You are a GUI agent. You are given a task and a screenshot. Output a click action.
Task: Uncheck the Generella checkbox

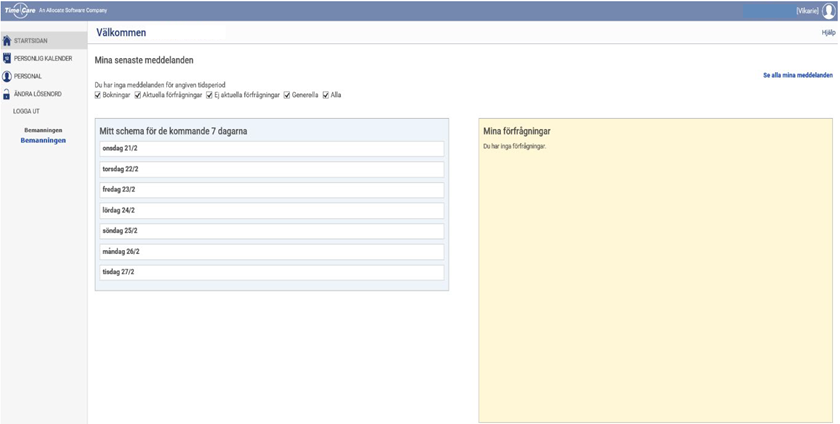(x=287, y=95)
